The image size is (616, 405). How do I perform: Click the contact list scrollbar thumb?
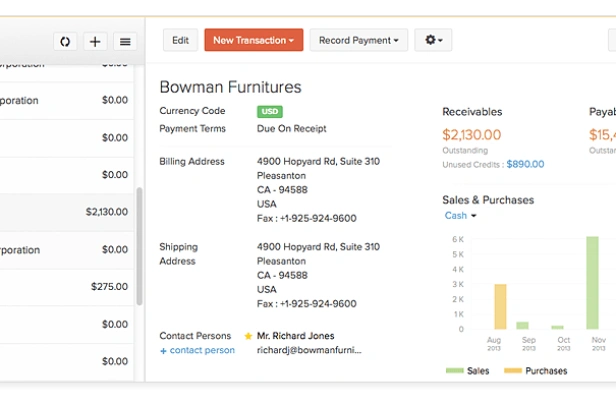pos(139,246)
